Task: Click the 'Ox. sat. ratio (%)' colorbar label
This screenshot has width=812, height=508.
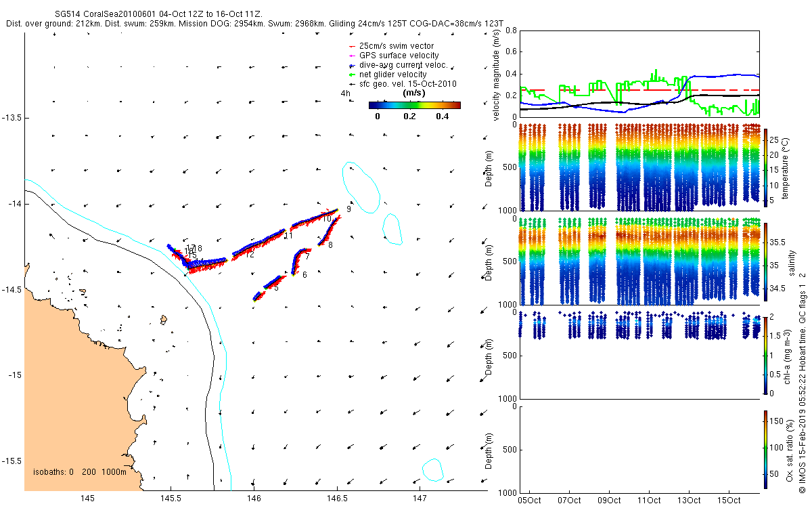Action: 790,449
